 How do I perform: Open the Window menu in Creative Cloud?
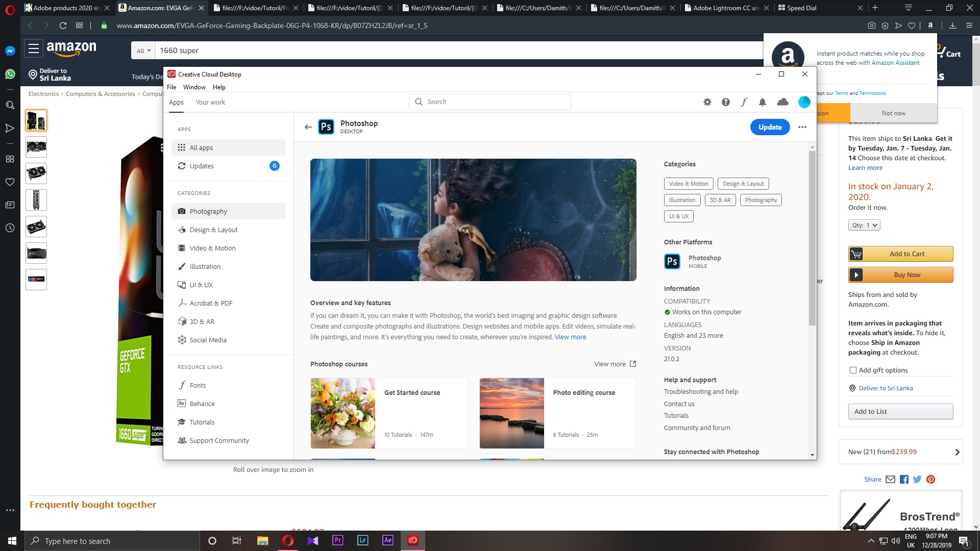[194, 87]
